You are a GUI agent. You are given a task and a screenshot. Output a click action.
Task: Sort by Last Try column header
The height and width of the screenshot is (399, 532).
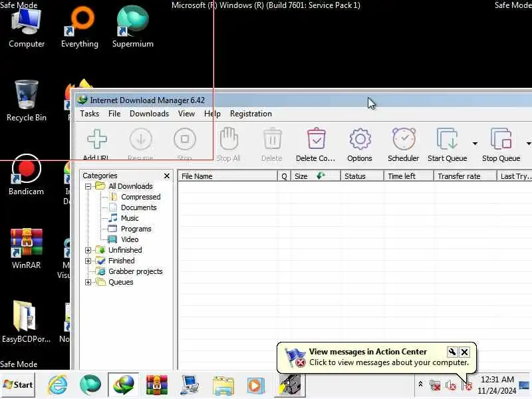click(515, 176)
